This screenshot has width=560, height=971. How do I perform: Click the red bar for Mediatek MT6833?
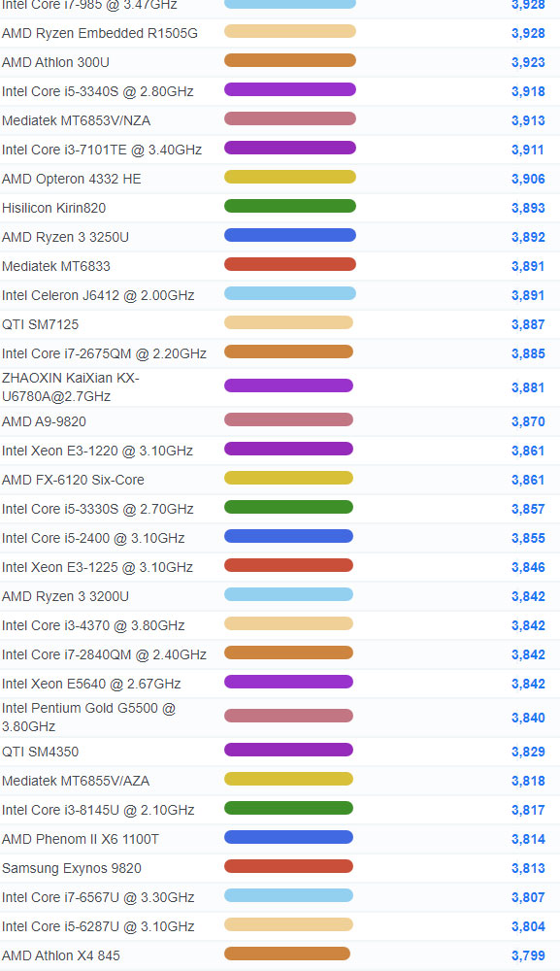(x=289, y=264)
